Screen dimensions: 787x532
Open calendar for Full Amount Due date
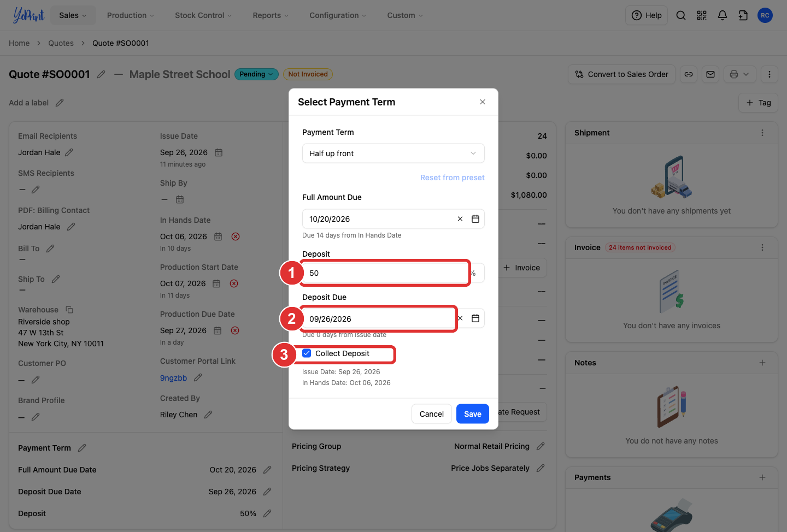tap(475, 219)
